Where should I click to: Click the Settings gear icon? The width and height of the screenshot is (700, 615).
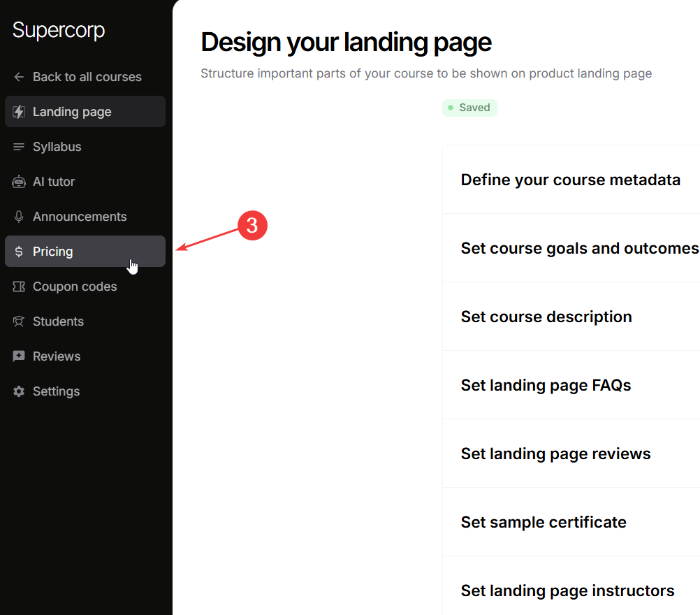point(19,391)
